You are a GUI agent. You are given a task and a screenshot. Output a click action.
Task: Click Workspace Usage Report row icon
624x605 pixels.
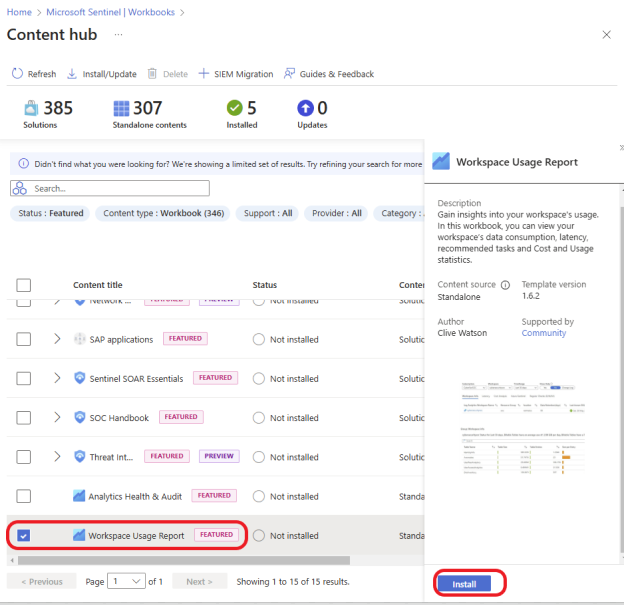pyautogui.click(x=79, y=535)
